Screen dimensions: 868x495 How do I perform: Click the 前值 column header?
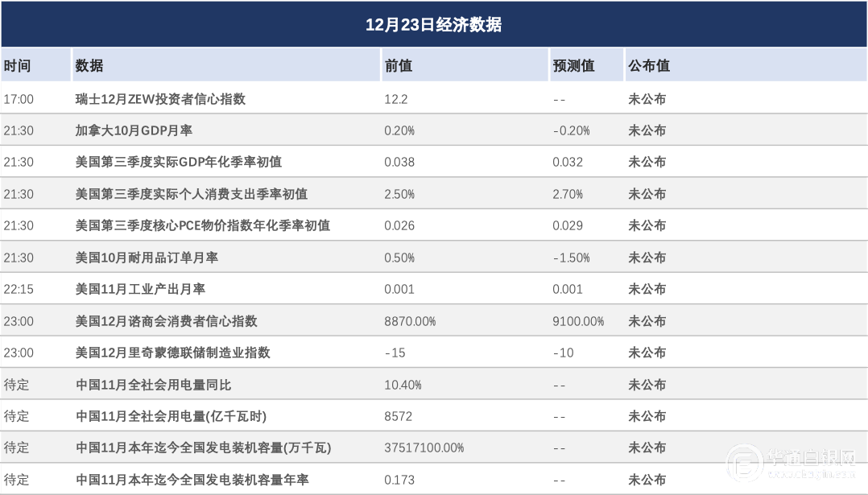coord(399,66)
